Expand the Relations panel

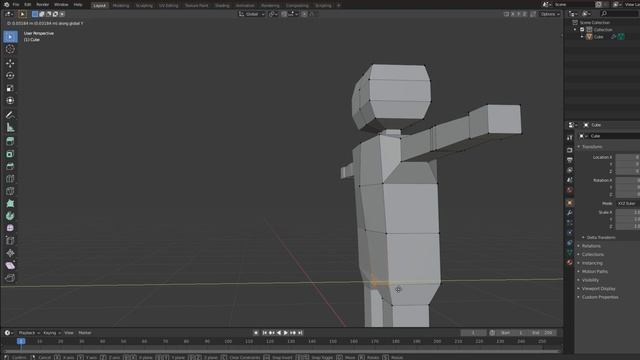tap(591, 246)
